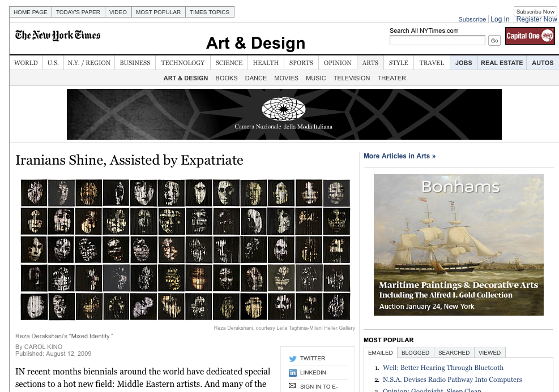
Task: Open the Jobs section
Action: [463, 63]
